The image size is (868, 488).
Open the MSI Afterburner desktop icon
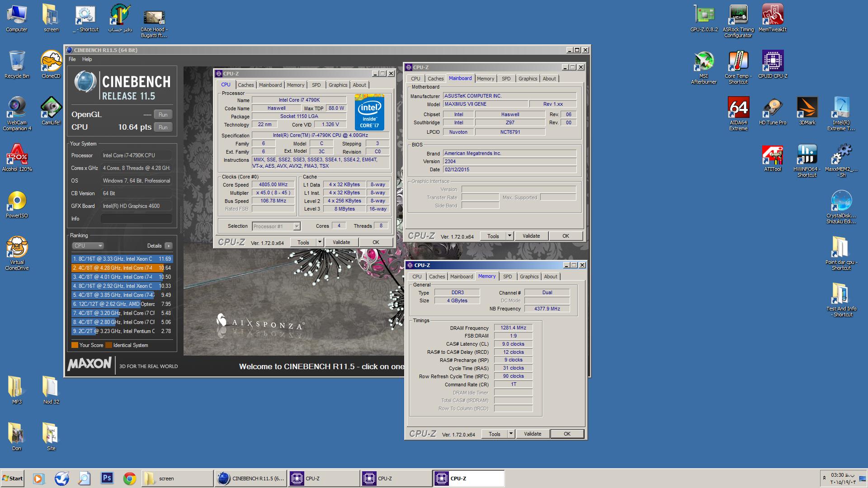(704, 67)
